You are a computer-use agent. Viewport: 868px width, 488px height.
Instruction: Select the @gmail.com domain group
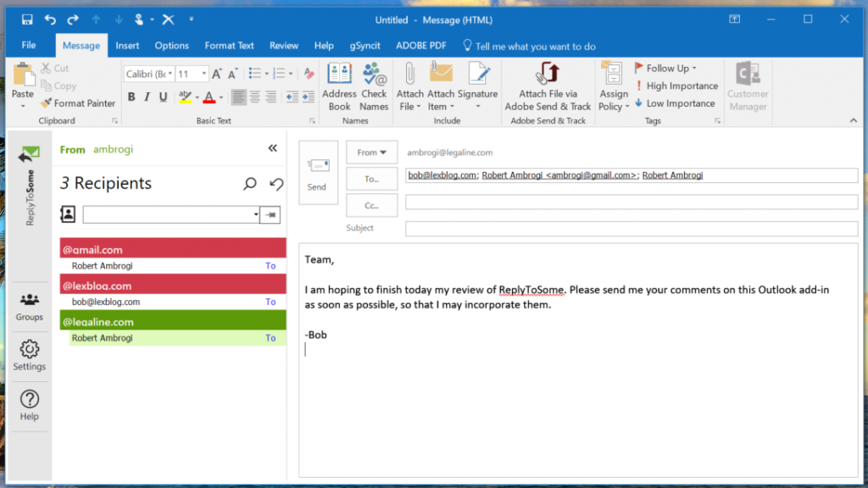pos(173,248)
